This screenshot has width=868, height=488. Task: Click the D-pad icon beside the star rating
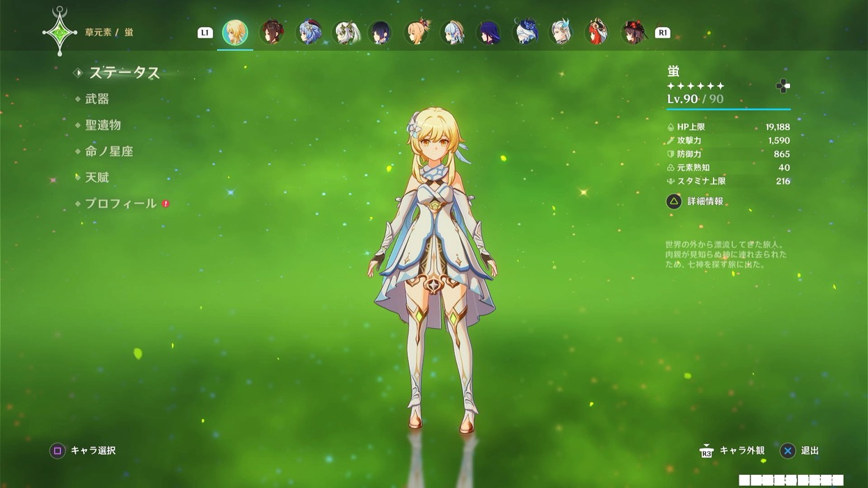click(x=782, y=86)
